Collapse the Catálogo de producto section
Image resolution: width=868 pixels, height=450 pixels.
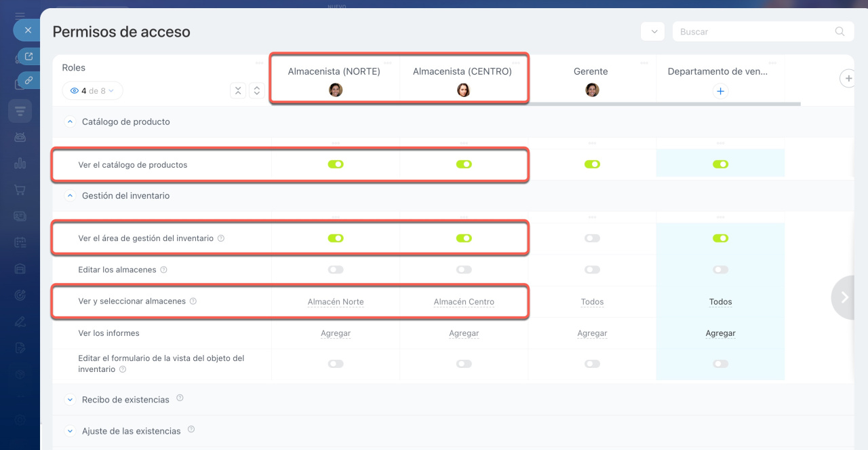[69, 122]
